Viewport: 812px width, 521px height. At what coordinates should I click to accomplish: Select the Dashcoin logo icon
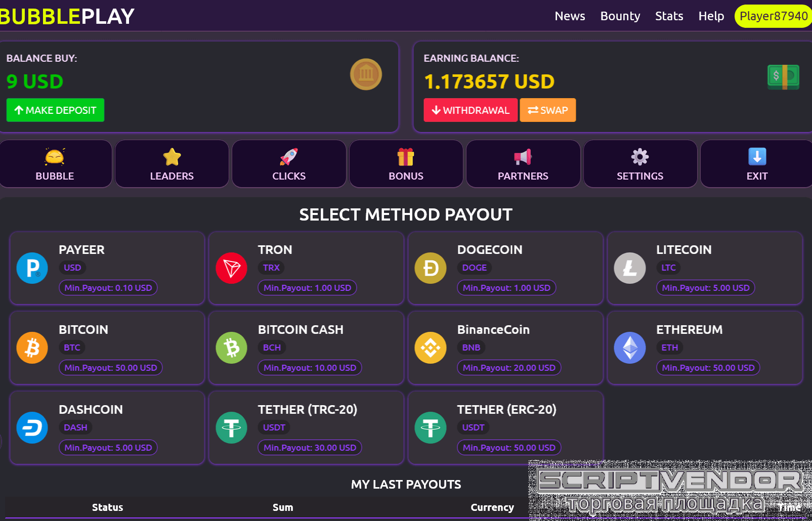tap(32, 428)
